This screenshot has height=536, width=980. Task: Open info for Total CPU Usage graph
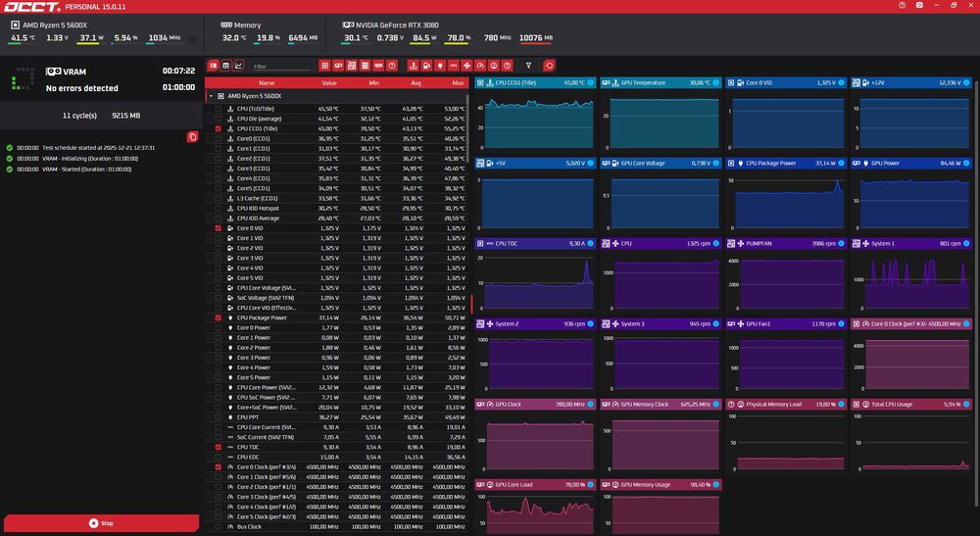pos(967,404)
